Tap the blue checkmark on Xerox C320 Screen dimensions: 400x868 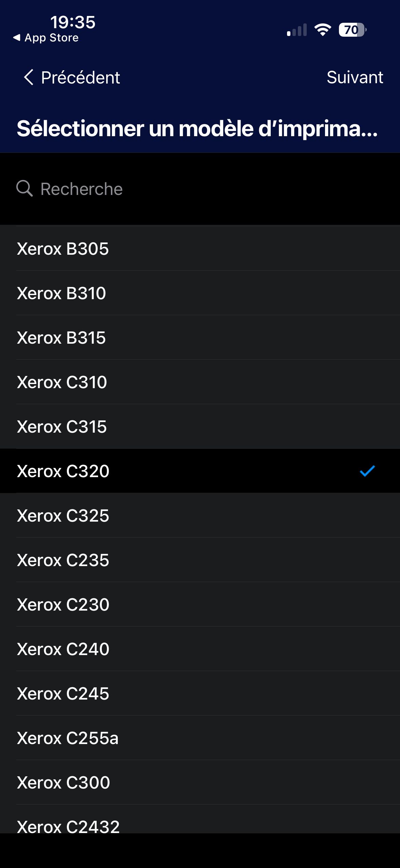367,471
